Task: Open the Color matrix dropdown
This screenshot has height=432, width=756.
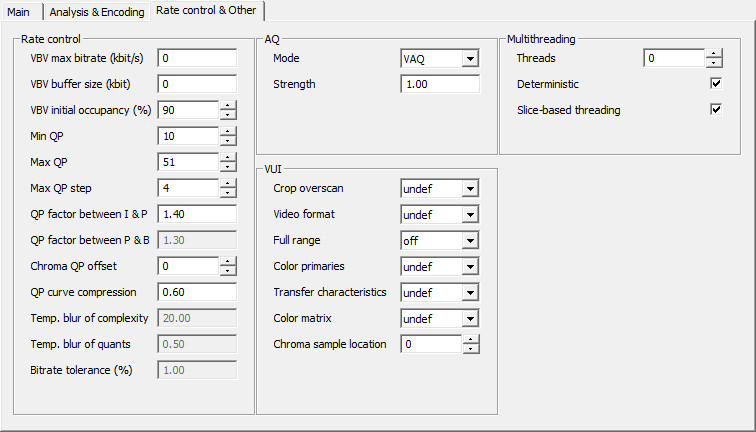Action: [471, 318]
